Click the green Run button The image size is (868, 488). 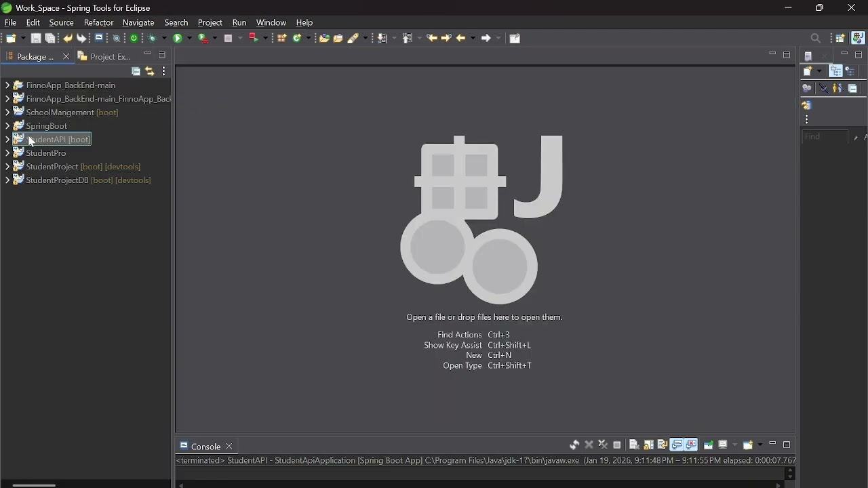point(177,39)
